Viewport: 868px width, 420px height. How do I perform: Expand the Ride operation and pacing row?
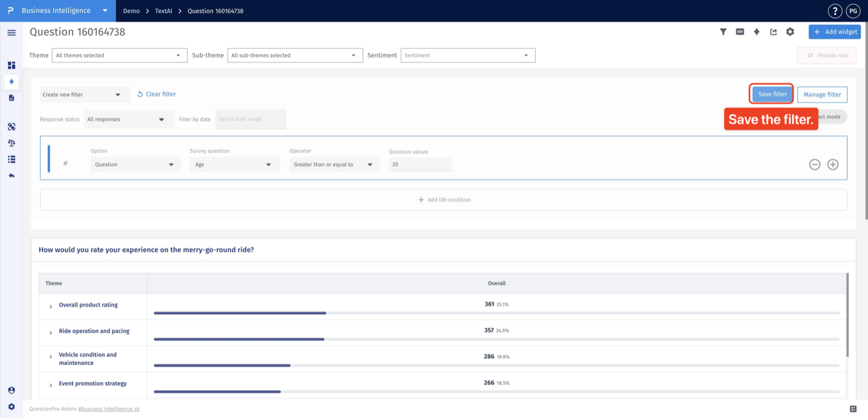tap(51, 332)
